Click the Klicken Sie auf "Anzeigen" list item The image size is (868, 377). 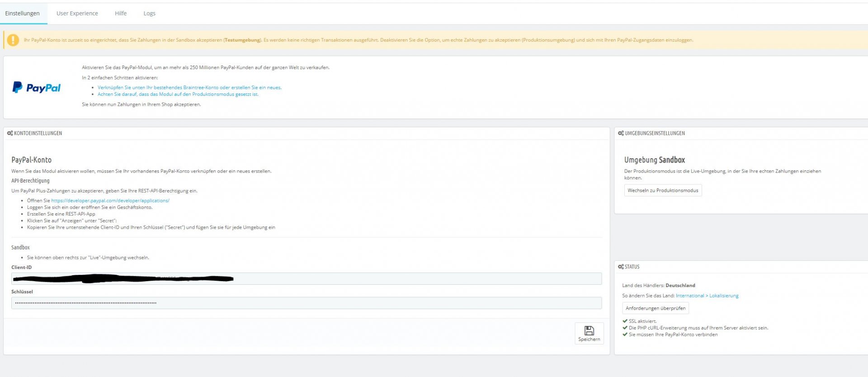tap(72, 221)
